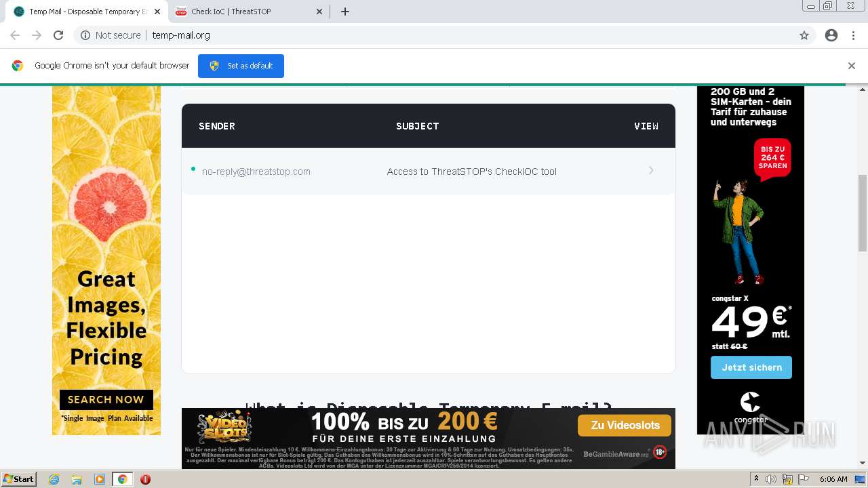Click the congstar logo in ad
Viewport: 868px width, 488px height.
[x=750, y=406]
